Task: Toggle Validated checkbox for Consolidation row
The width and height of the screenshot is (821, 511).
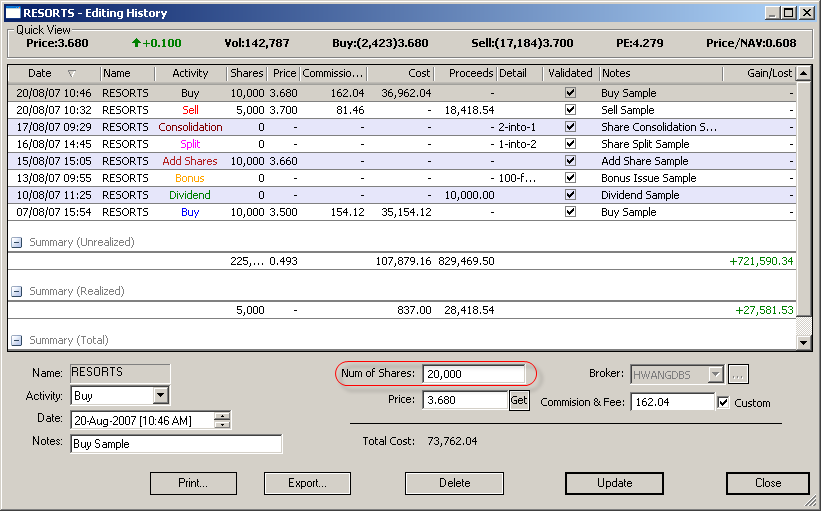Action: [x=571, y=127]
